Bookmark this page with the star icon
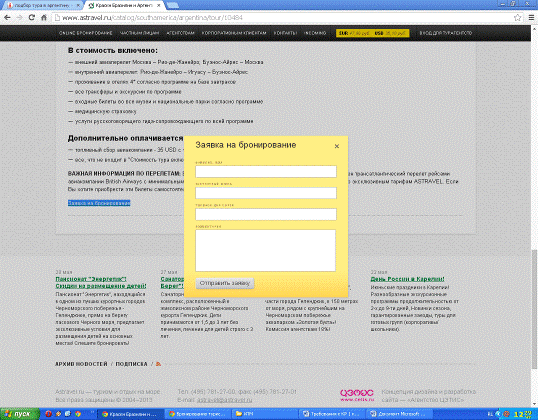 click(x=517, y=18)
